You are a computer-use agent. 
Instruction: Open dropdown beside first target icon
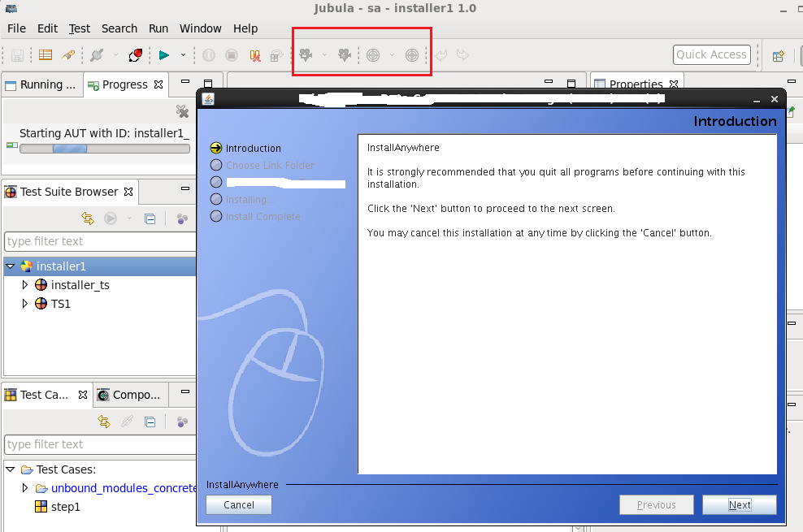tap(392, 54)
